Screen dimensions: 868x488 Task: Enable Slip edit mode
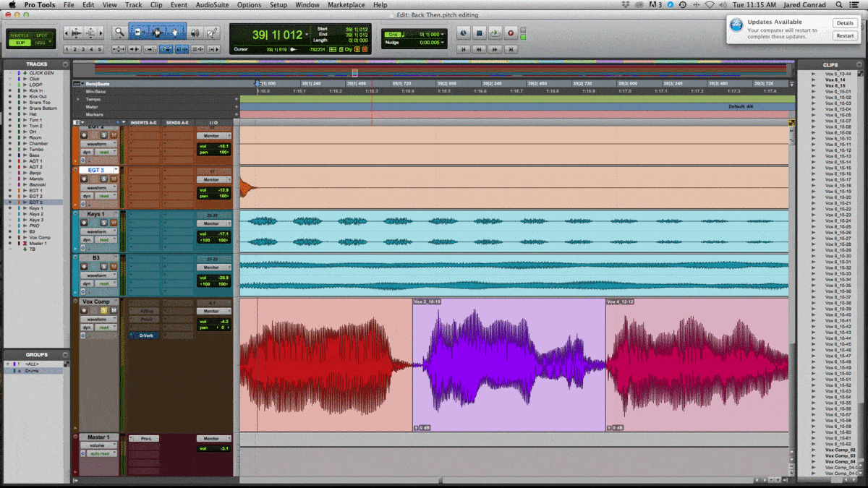click(20, 43)
